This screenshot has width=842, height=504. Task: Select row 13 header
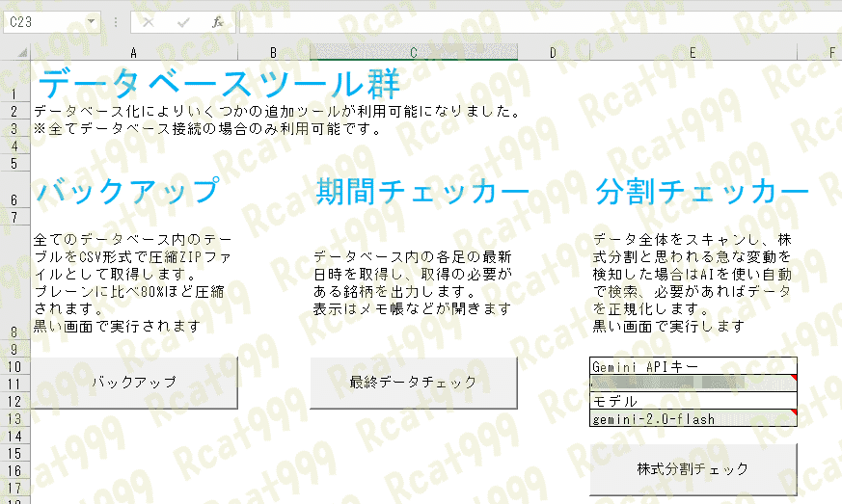point(14,419)
